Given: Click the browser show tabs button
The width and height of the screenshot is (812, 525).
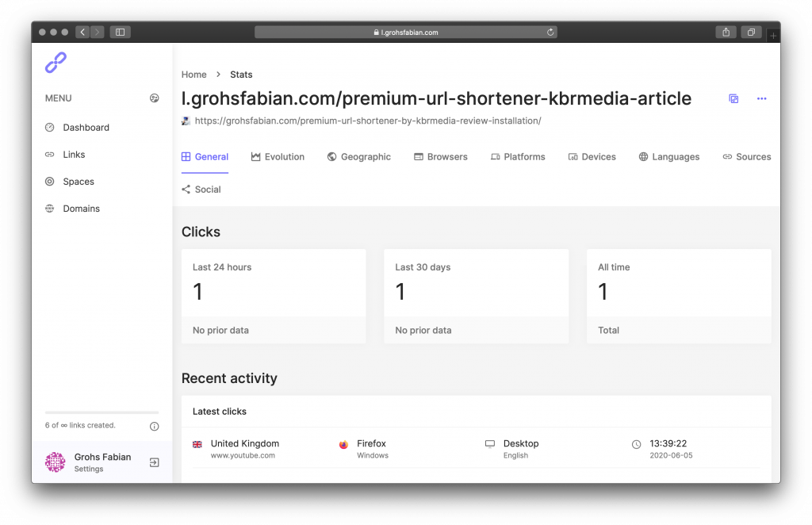Looking at the screenshot, I should [x=751, y=32].
